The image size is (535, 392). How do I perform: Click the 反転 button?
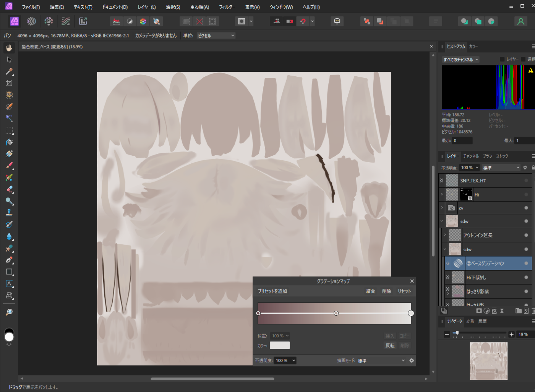coord(390,345)
